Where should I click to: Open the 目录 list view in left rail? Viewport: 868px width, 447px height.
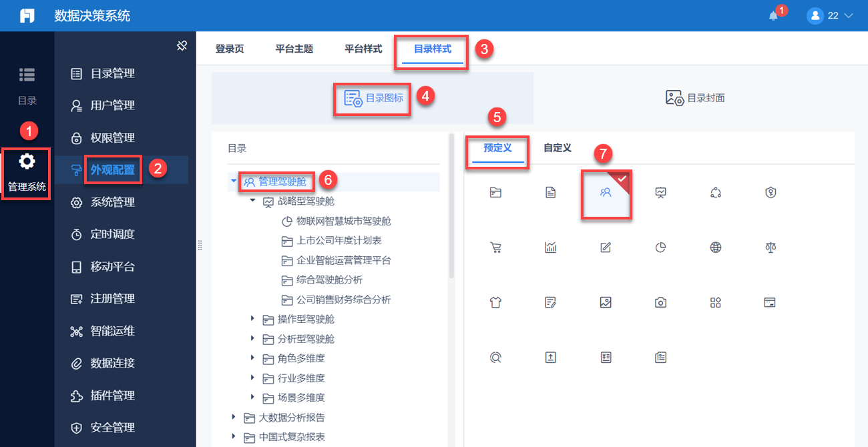click(x=27, y=86)
